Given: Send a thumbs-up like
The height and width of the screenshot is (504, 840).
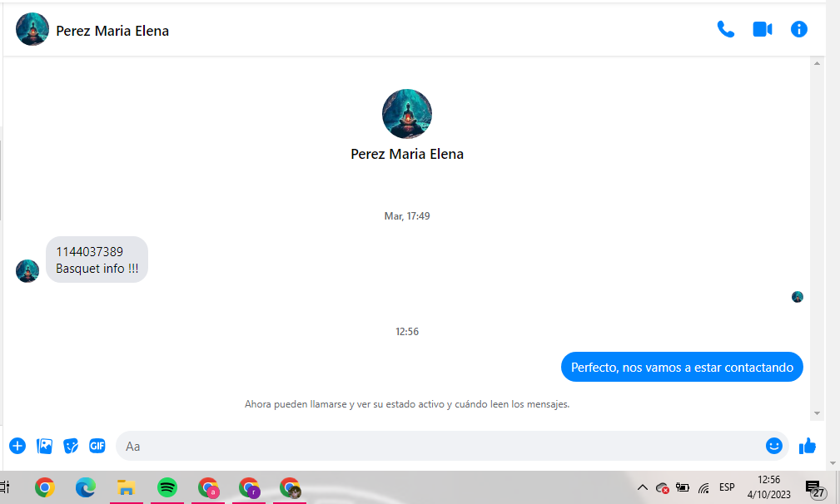Looking at the screenshot, I should point(807,446).
